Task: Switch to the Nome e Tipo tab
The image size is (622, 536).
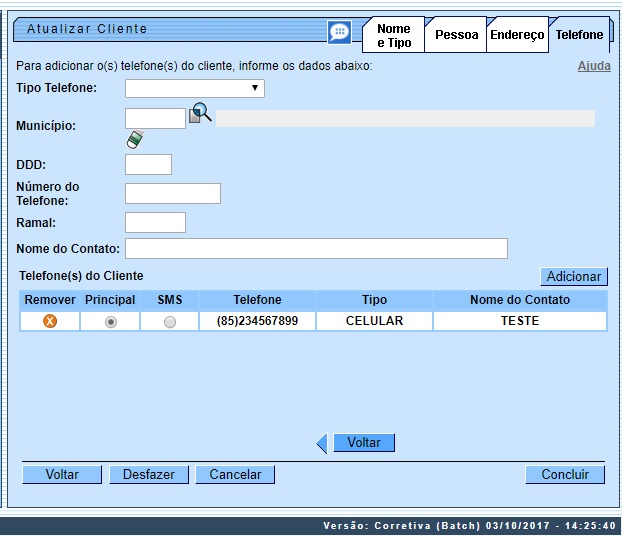Action: click(393, 36)
